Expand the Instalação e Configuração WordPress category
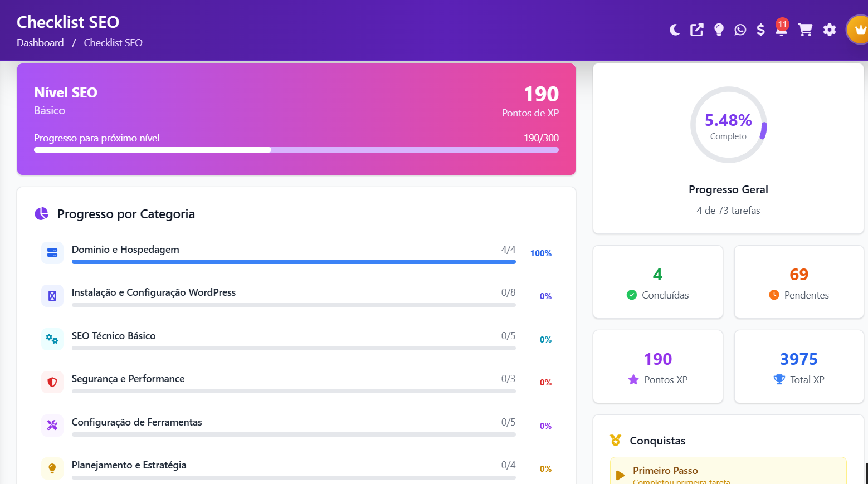The image size is (868, 484). pos(154,292)
